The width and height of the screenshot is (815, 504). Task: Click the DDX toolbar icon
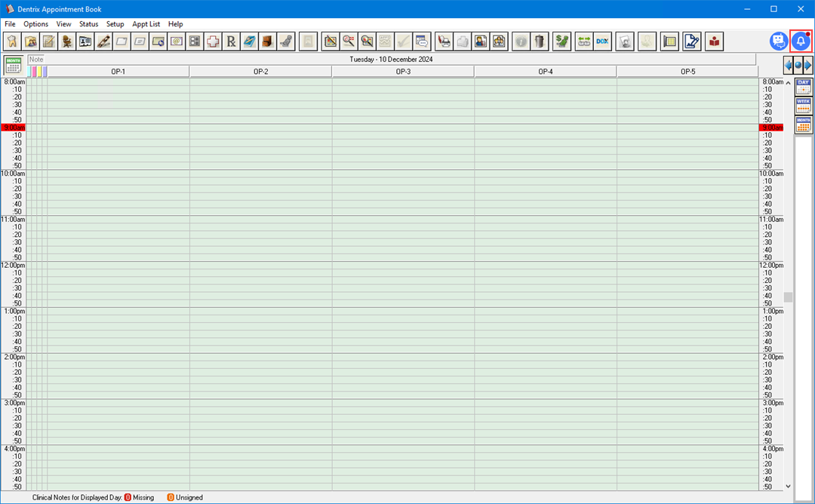pos(602,41)
